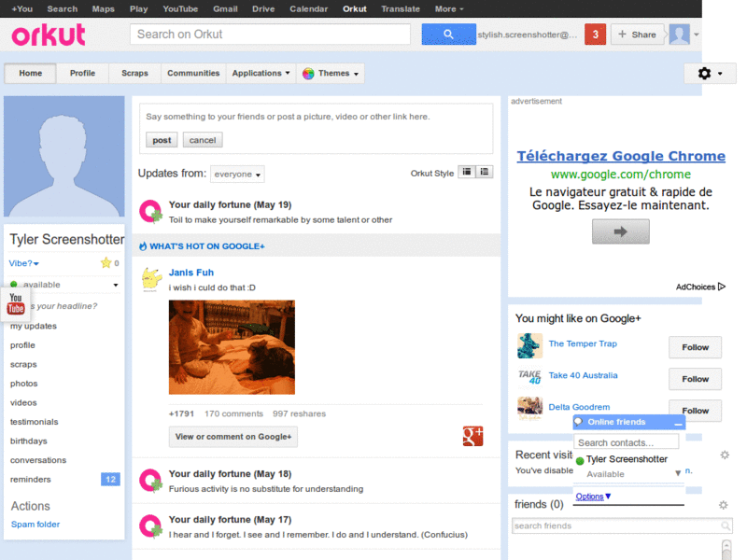Switch to the detailed Orkut Style view
747x560 pixels.
pos(485,172)
